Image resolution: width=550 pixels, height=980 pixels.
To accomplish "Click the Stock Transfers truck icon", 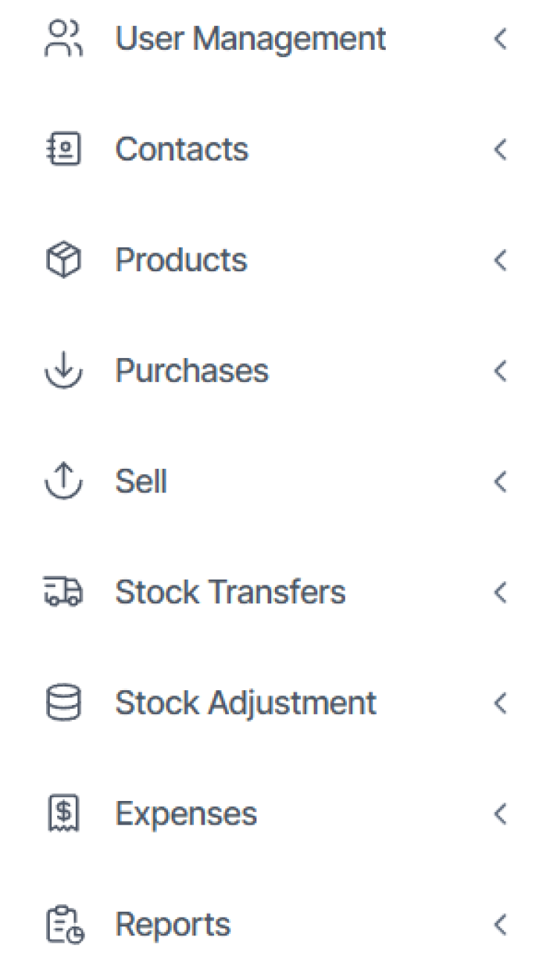I will pyautogui.click(x=64, y=592).
